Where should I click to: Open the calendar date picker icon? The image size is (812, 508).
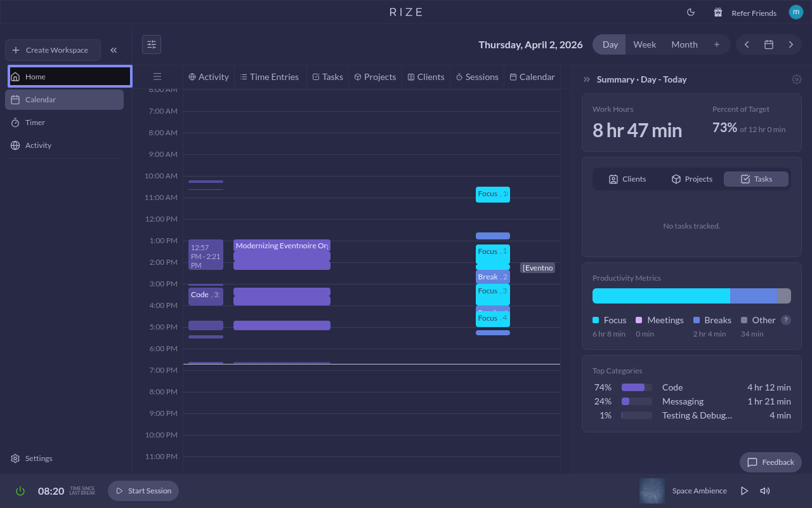pyautogui.click(x=768, y=44)
